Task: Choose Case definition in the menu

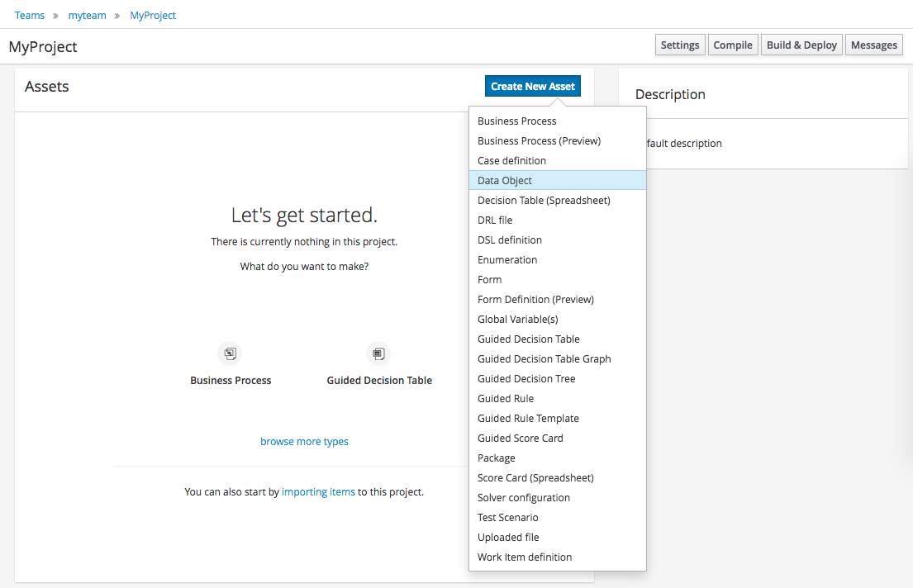Action: click(557, 161)
